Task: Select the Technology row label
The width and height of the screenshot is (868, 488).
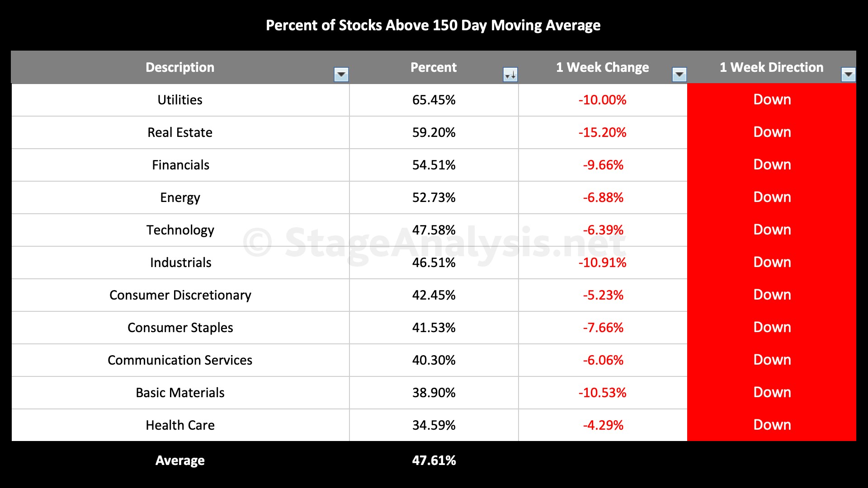Action: click(x=180, y=230)
